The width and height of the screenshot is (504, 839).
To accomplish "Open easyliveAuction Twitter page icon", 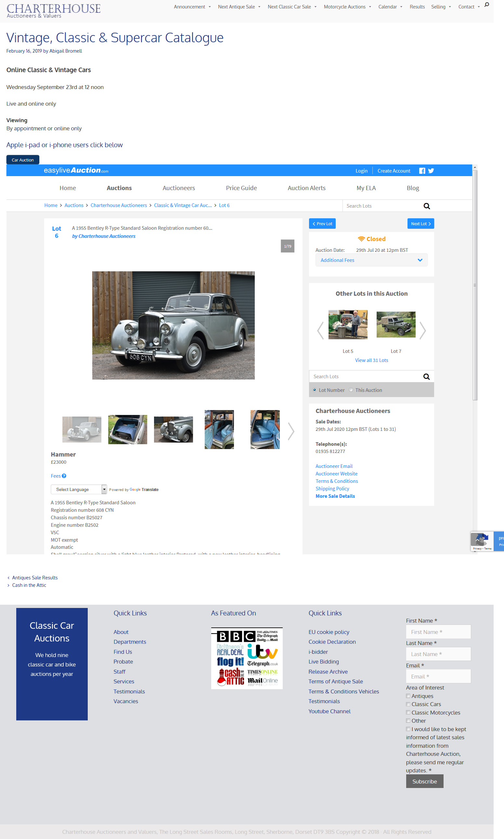I will point(431,171).
